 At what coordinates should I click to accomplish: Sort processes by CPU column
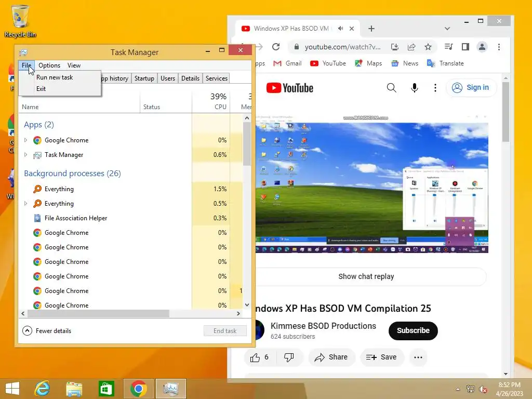pyautogui.click(x=211, y=101)
